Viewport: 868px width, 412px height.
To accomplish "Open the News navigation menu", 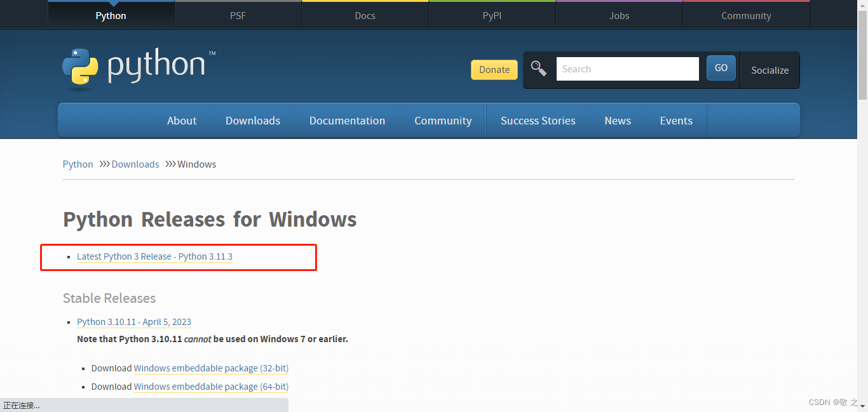I will pyautogui.click(x=618, y=121).
